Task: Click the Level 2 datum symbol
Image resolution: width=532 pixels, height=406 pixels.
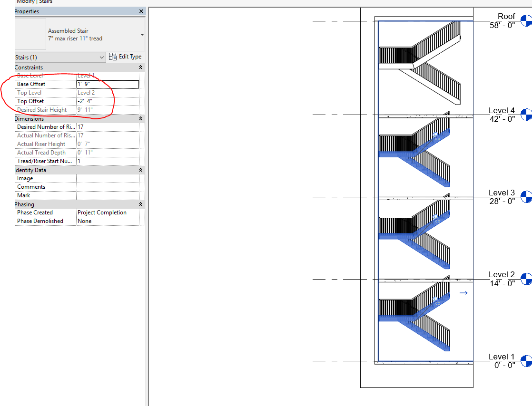Action: [x=525, y=278]
